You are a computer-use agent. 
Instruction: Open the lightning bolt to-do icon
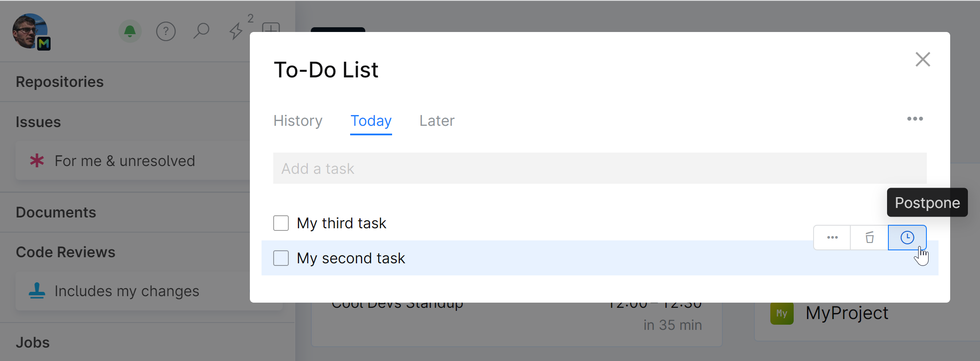[x=236, y=31]
